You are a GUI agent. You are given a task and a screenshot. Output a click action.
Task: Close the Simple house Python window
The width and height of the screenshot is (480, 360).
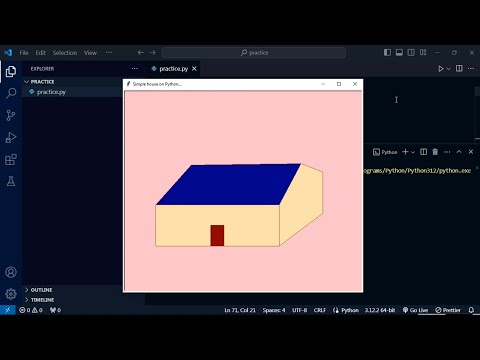pyautogui.click(x=355, y=84)
